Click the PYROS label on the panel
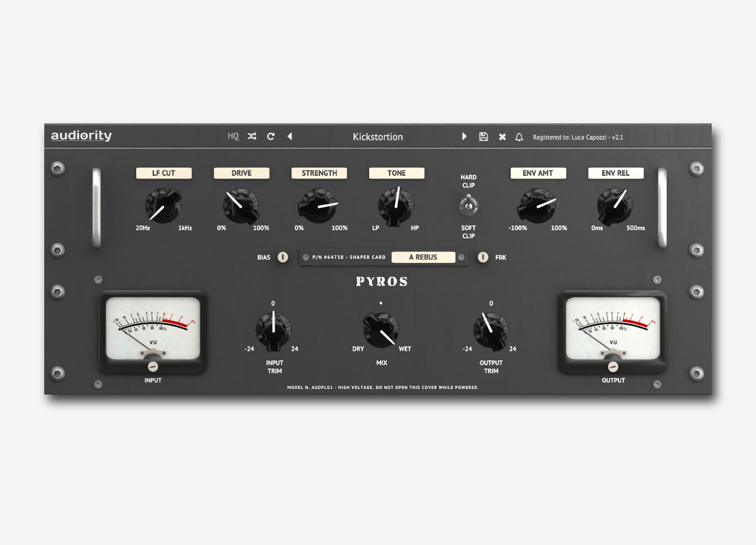 pos(382,281)
